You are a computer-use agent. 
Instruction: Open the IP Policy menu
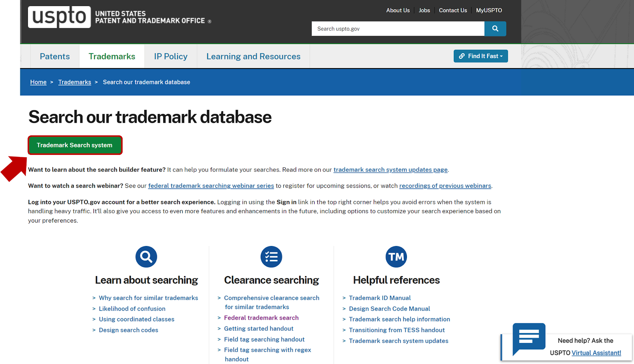click(x=171, y=56)
